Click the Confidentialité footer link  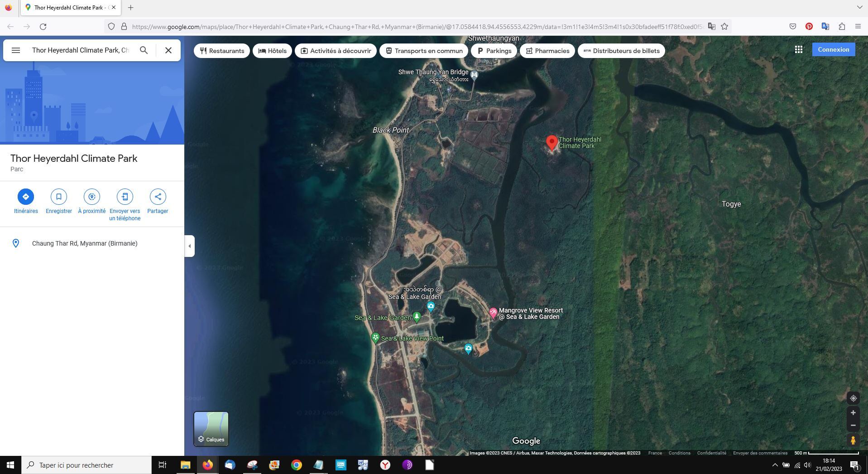(x=711, y=453)
